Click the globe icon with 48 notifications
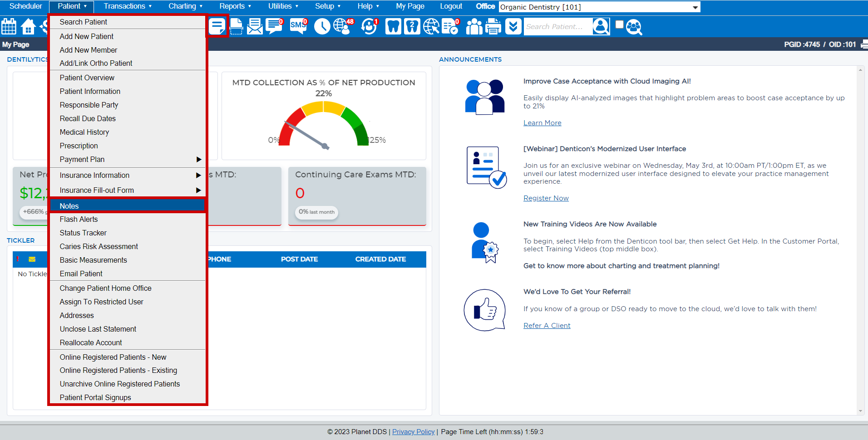This screenshot has width=868, height=440. [342, 26]
